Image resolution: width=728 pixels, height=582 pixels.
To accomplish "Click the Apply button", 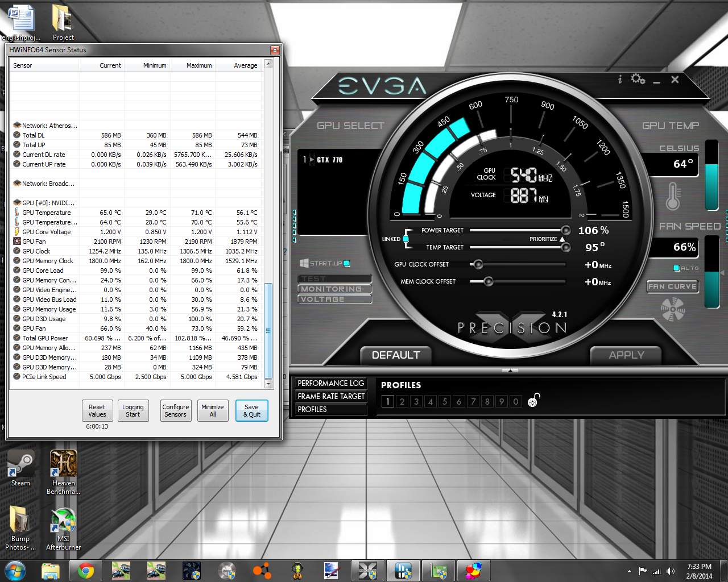I will coord(626,355).
